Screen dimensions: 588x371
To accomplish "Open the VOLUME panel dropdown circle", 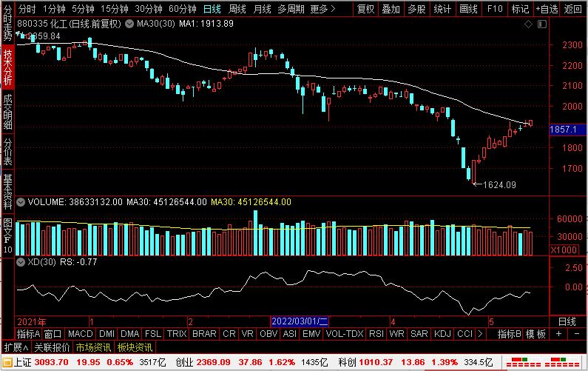I will (21, 202).
